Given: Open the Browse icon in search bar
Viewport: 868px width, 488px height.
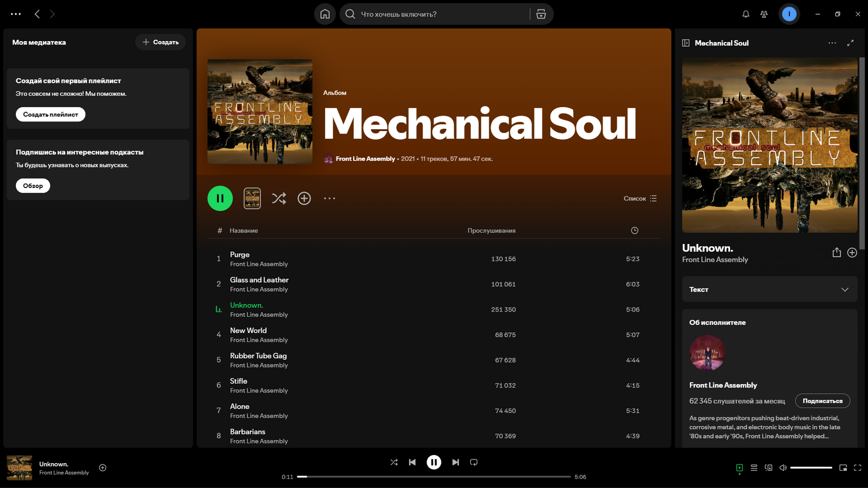Looking at the screenshot, I should 541,14.
